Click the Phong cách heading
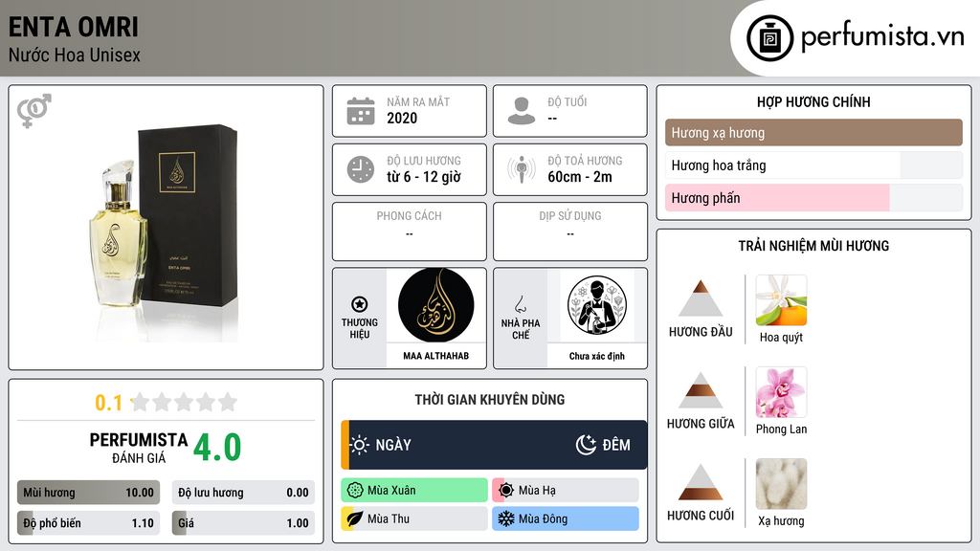 [x=409, y=215]
